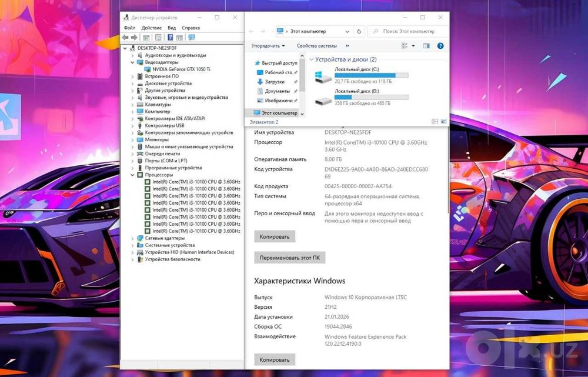Screen dimensions: 588x377
Task: Click the Поиск: Этот компьютер search field
Action: pos(409,32)
